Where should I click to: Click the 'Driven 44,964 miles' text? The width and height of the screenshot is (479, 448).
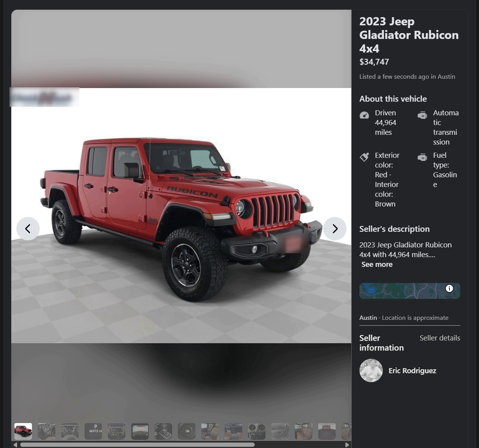386,123
